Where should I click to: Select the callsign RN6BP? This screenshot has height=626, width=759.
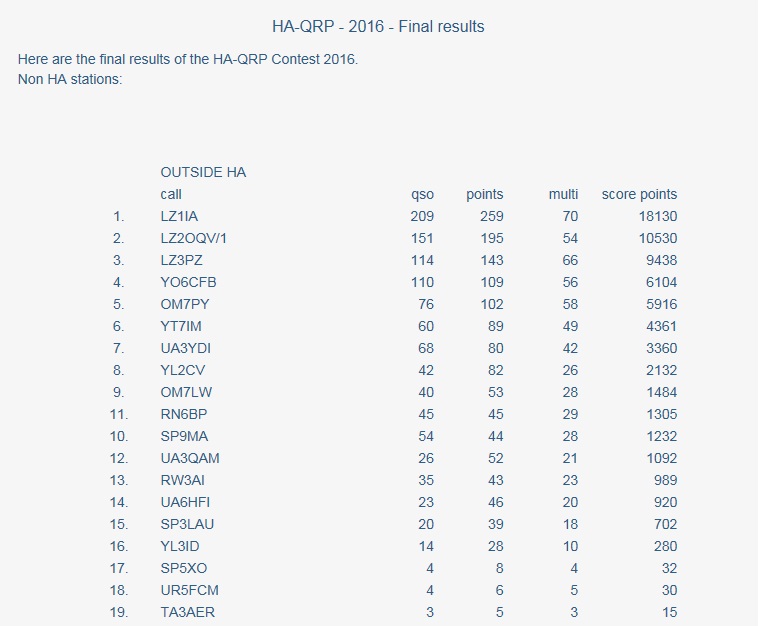coord(184,414)
